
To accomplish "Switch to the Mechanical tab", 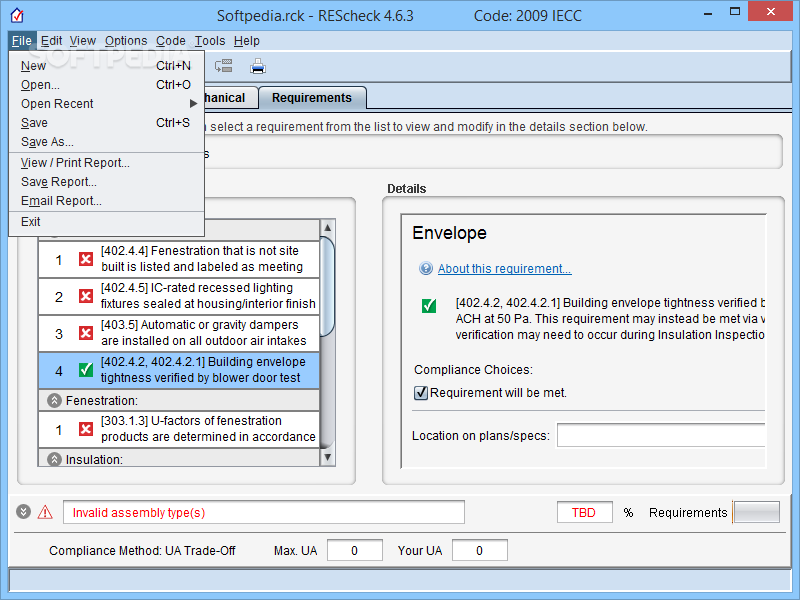I will [230, 98].
